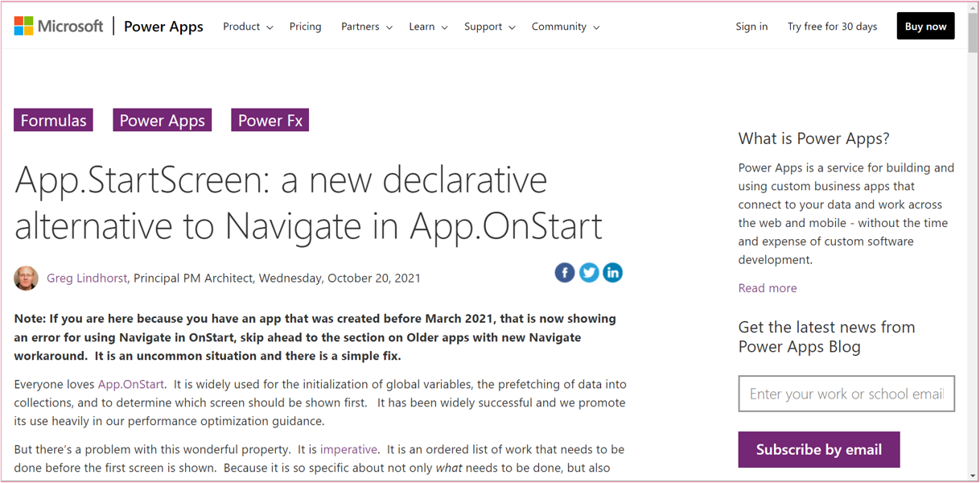Open the Power Apps tag
The image size is (980, 483).
coord(162,120)
